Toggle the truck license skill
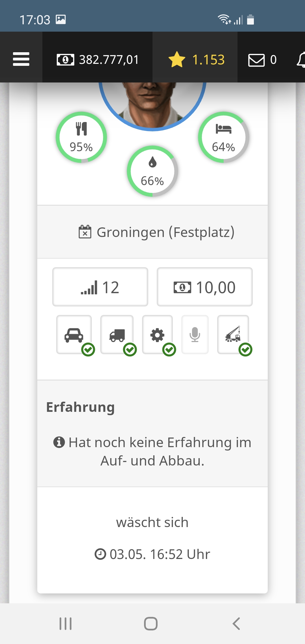Screen dimensions: 305x644 117,334
